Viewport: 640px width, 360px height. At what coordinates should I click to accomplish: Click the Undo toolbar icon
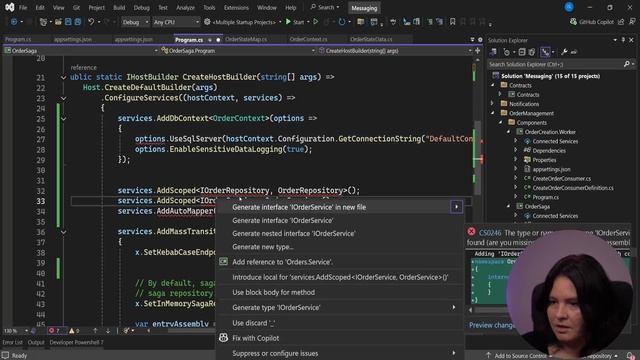tap(91, 22)
